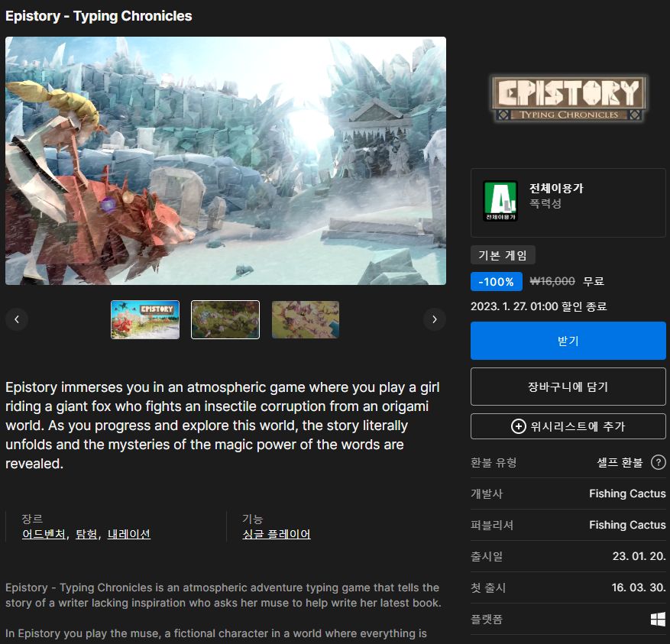The height and width of the screenshot is (644, 670).
Task: Select the Epistory logo thumbnail
Action: point(145,319)
